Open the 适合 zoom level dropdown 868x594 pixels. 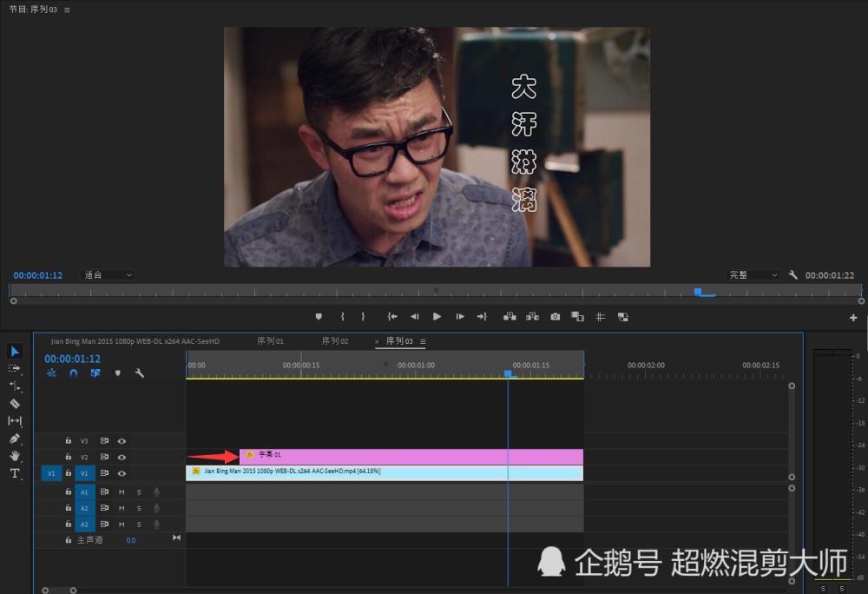[x=108, y=275]
